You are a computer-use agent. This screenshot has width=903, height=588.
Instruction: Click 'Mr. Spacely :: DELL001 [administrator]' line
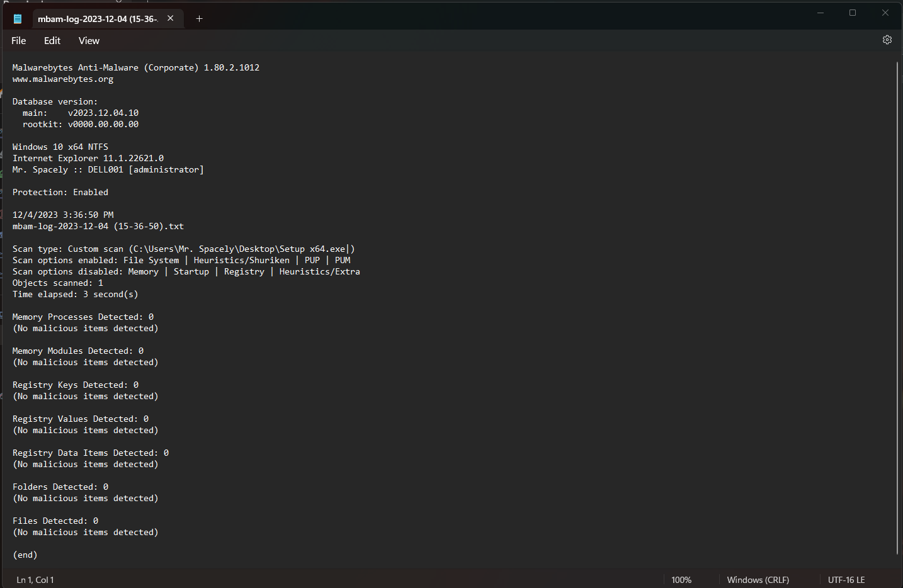108,169
